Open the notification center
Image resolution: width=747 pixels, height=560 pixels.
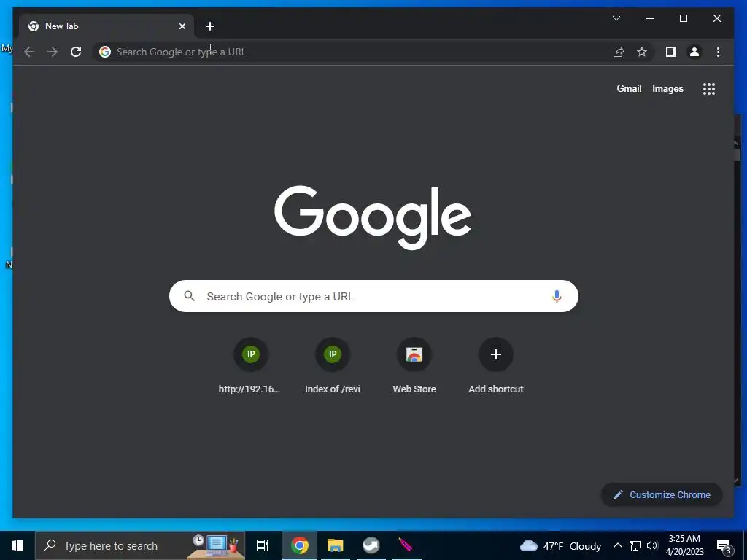(x=724, y=546)
